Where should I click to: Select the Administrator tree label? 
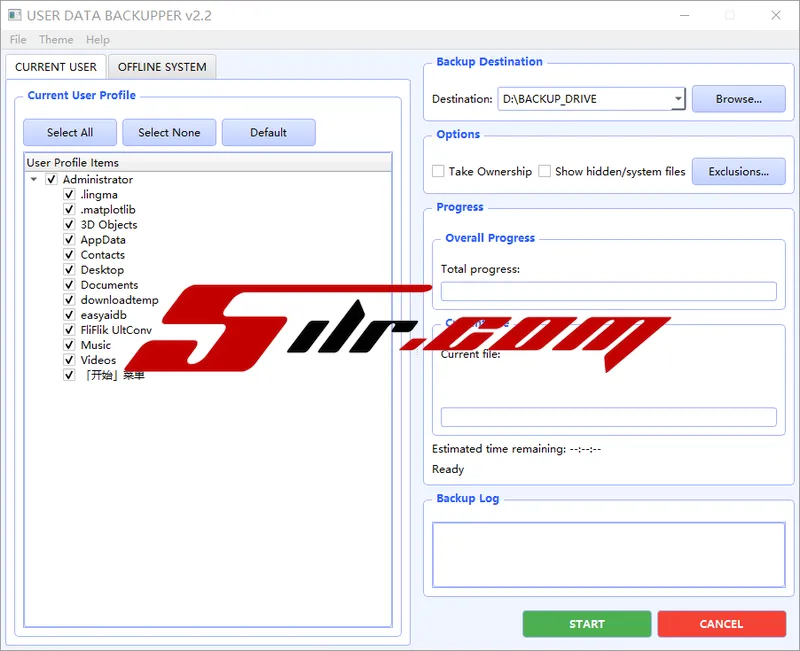[x=98, y=180]
